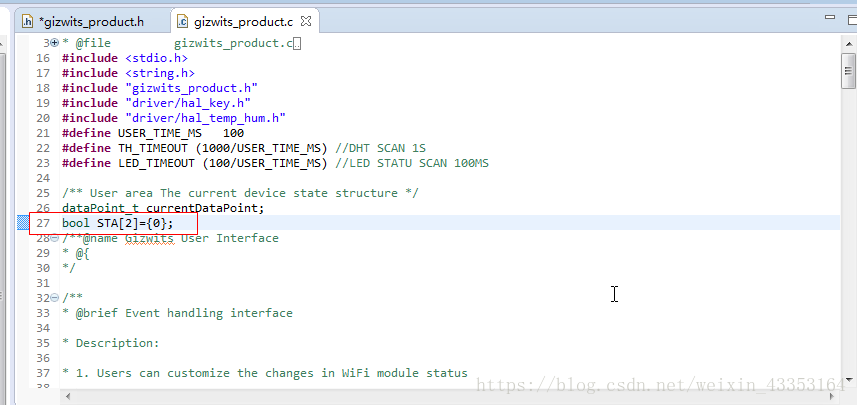
Task: Click on '#include <string.h>' line
Action: (x=128, y=73)
